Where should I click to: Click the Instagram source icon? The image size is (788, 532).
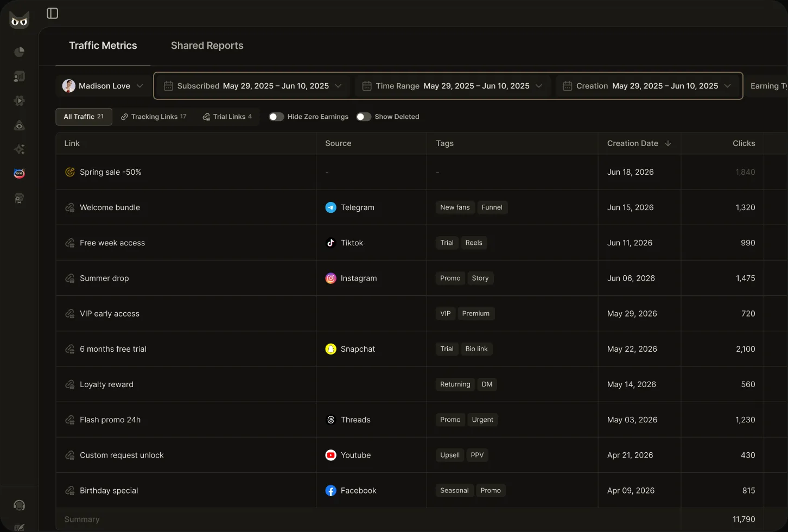331,278
